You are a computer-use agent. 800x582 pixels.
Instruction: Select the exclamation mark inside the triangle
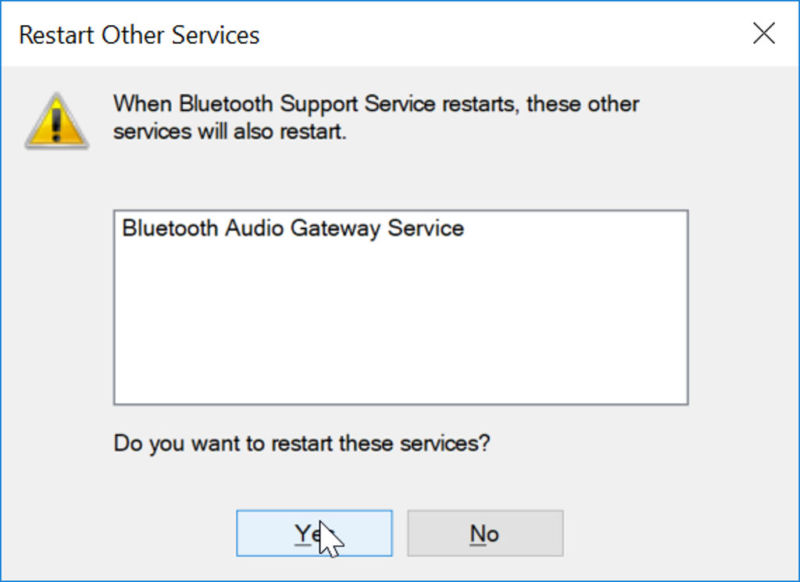[57, 120]
